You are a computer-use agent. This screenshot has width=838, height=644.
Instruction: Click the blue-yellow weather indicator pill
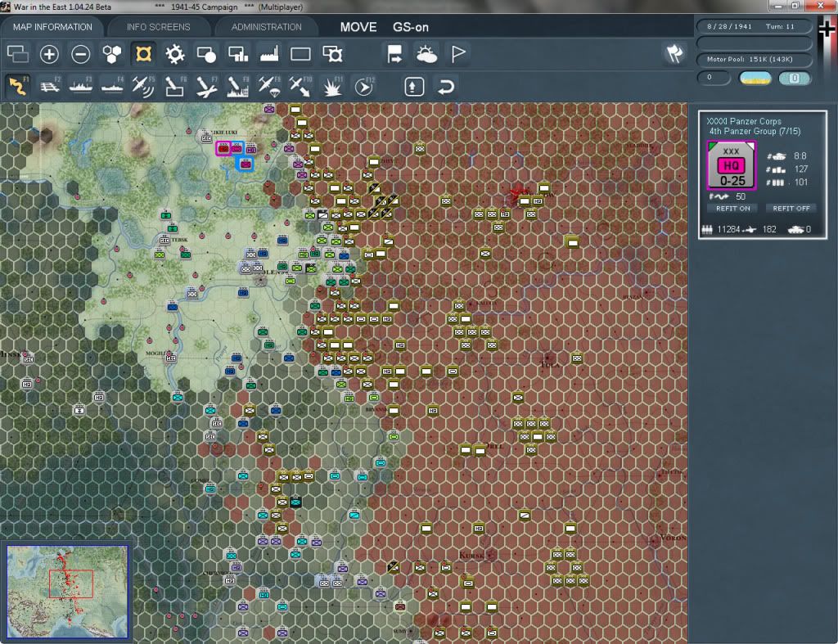tap(755, 78)
